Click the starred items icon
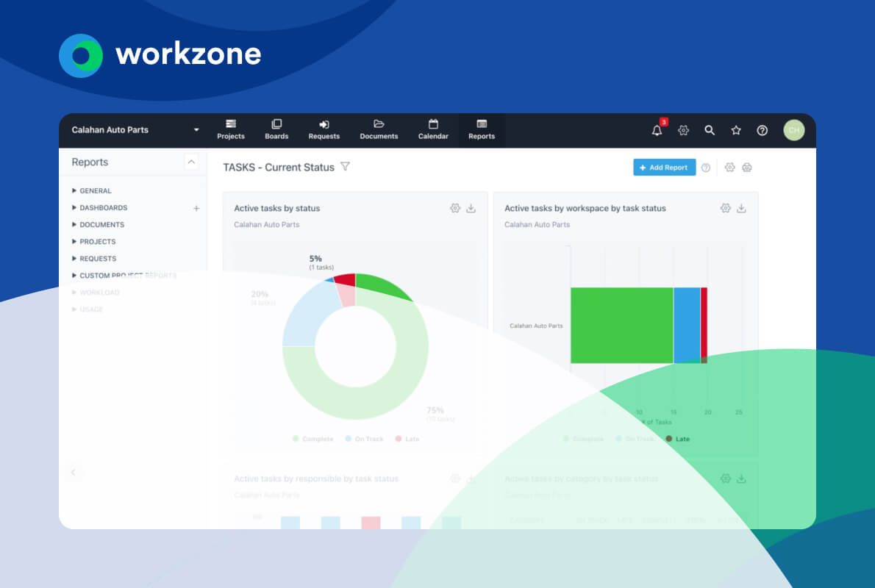The image size is (875, 588). 736,129
